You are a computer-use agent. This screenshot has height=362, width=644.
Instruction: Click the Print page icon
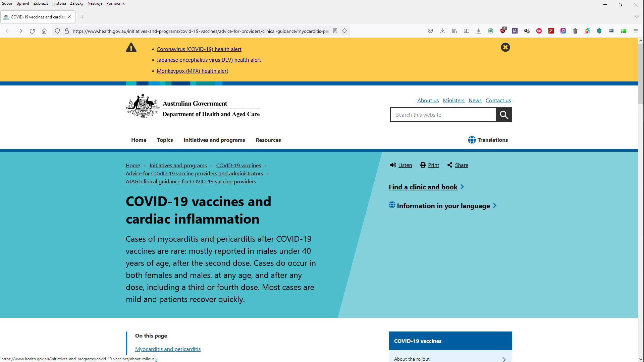(423, 165)
